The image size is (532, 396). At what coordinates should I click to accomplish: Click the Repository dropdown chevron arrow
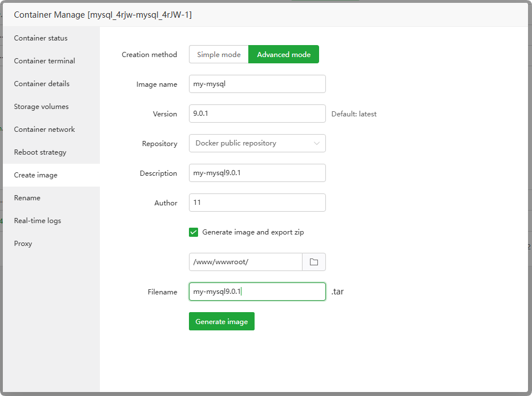[317, 143]
